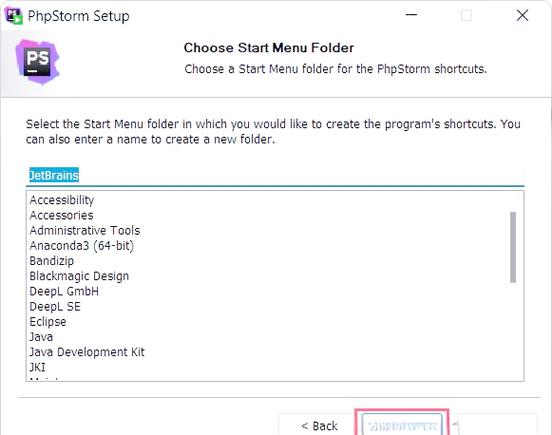Select the DeepL SE entry
552x435 pixels.
click(55, 306)
